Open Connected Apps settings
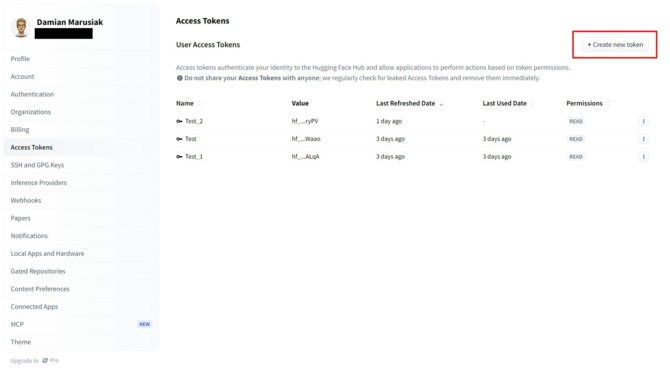 81,307
